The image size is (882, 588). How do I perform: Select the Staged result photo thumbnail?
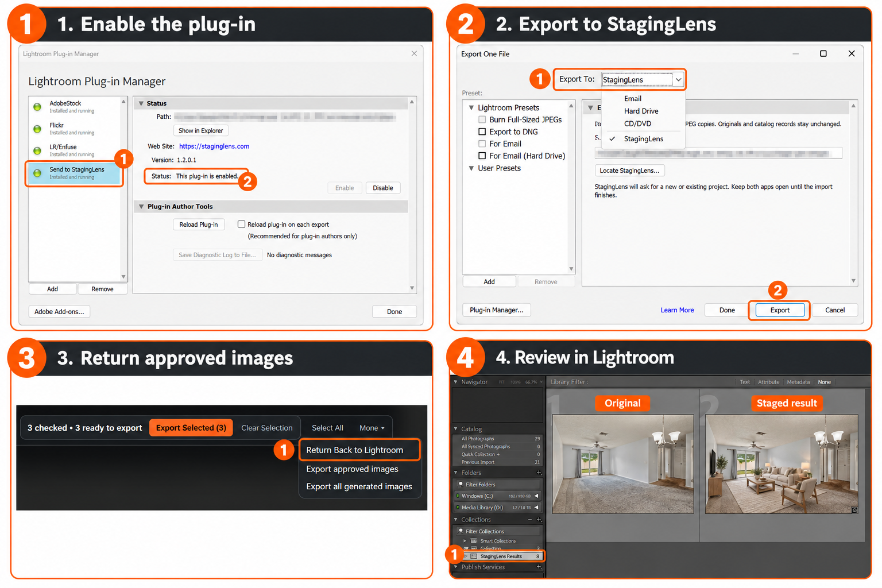[782, 464]
